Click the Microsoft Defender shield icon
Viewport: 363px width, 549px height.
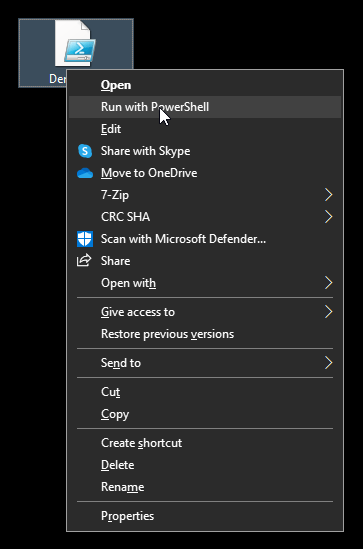[x=85, y=239]
